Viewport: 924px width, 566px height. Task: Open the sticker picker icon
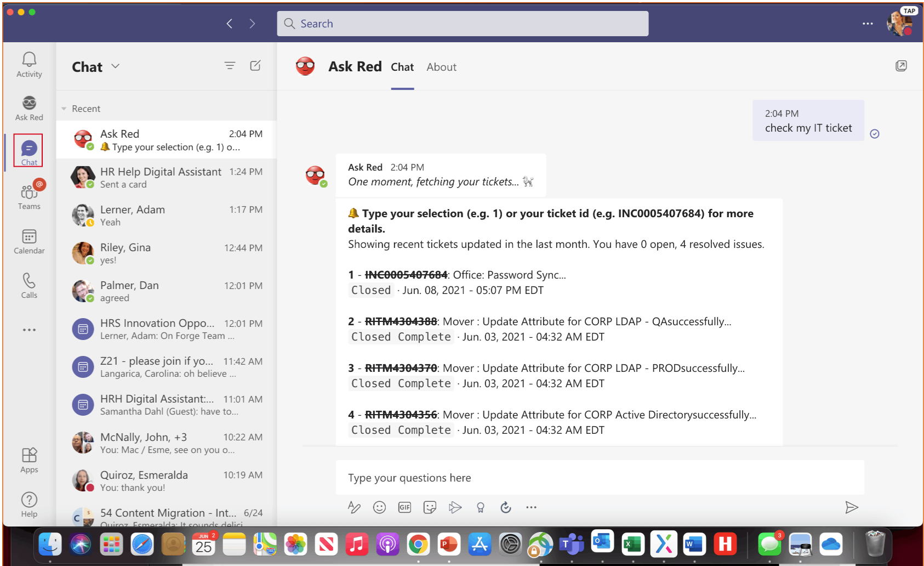pos(430,507)
